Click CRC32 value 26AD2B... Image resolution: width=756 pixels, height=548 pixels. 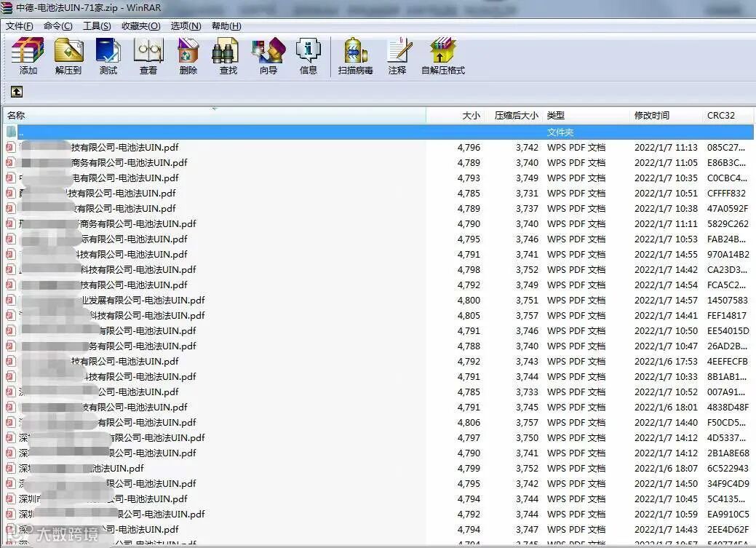pyautogui.click(x=727, y=346)
